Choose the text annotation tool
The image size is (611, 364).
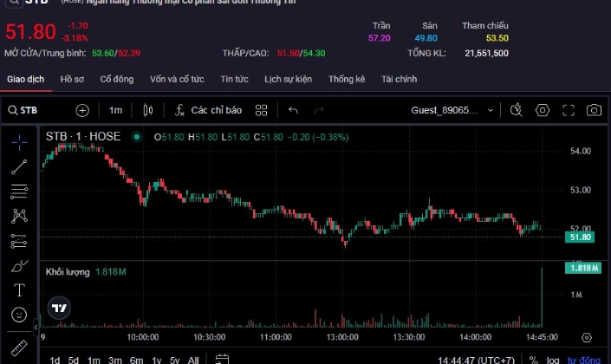(x=20, y=289)
